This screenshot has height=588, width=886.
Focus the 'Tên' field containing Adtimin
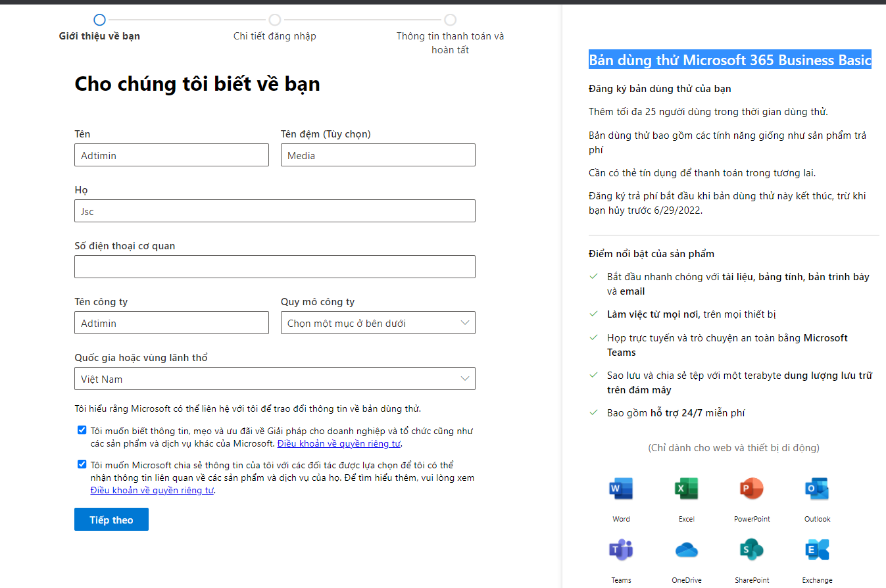(172, 155)
